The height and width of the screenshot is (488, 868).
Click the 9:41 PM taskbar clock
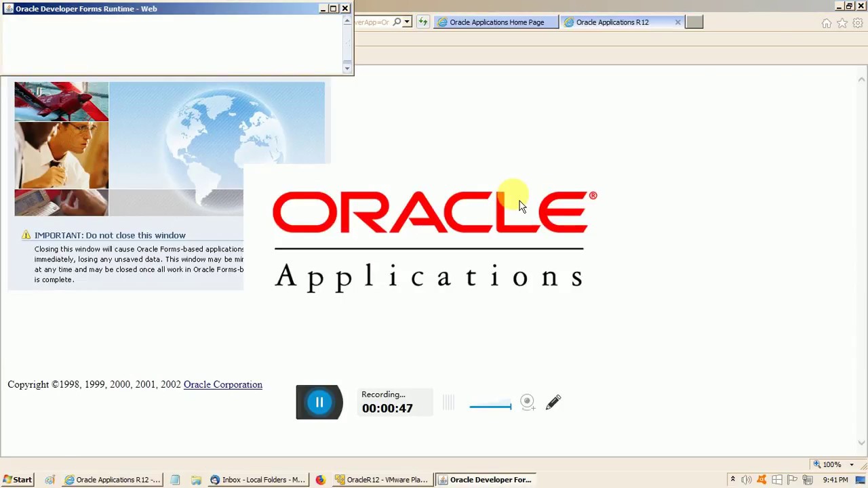[835, 480]
